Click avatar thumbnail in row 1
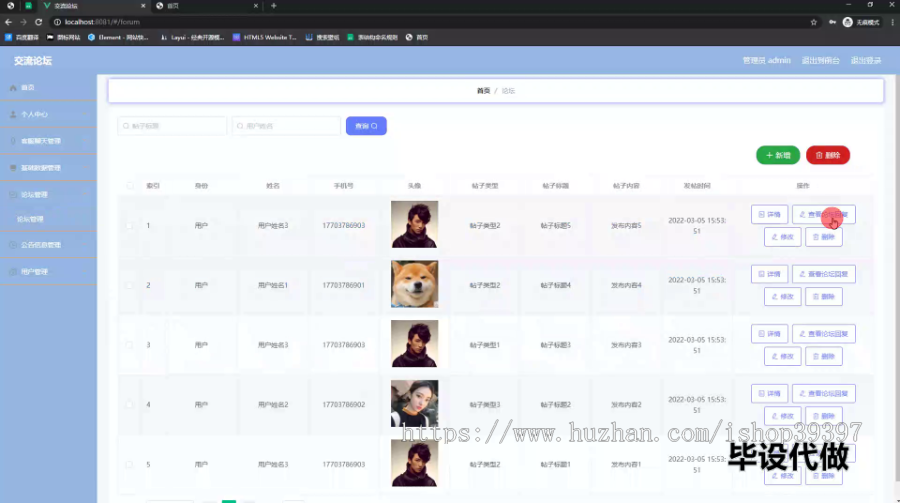 (414, 225)
